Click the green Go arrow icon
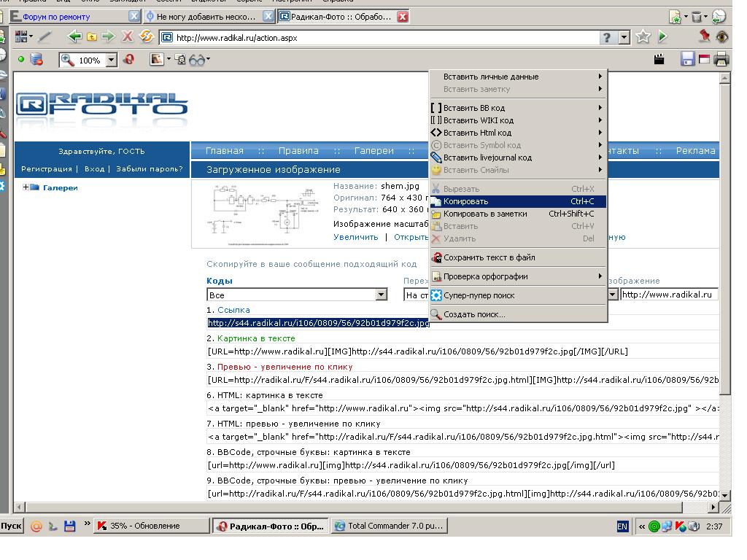 click(x=662, y=37)
